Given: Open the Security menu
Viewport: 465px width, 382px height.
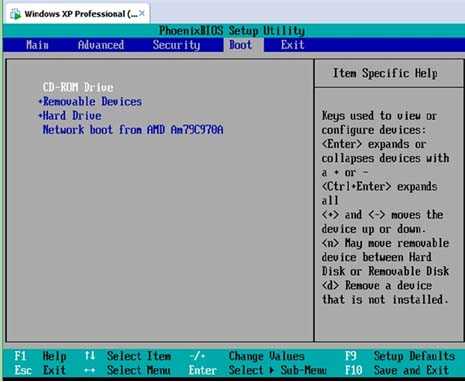Looking at the screenshot, I should pyautogui.click(x=176, y=45).
